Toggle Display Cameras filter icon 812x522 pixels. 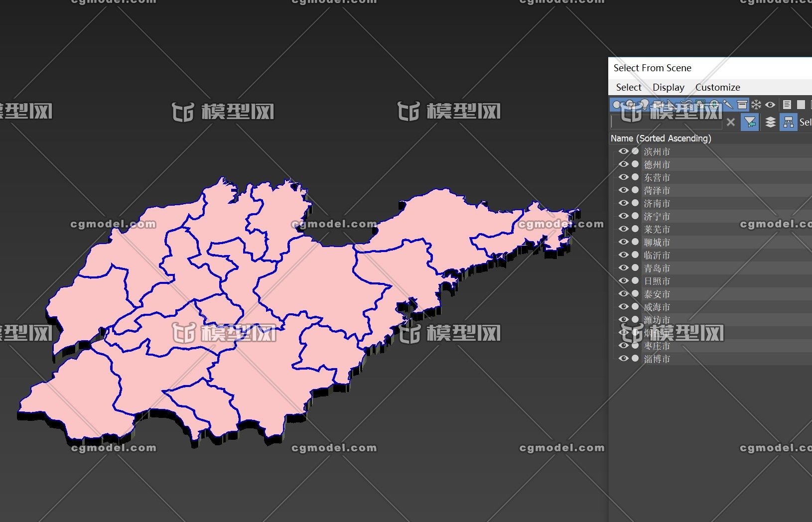coord(658,105)
